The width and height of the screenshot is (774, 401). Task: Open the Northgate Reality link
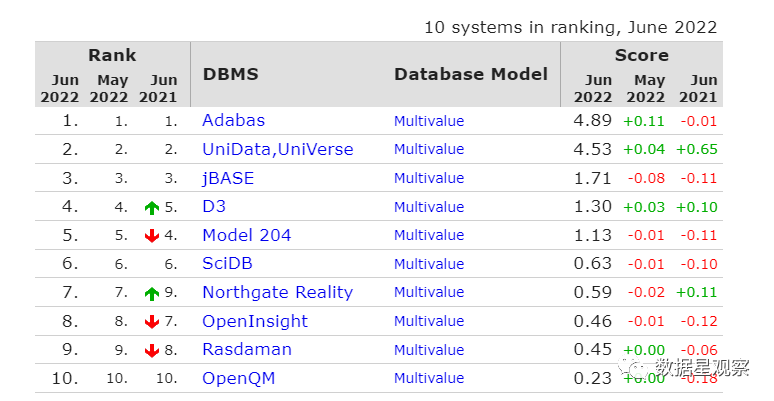tap(278, 292)
